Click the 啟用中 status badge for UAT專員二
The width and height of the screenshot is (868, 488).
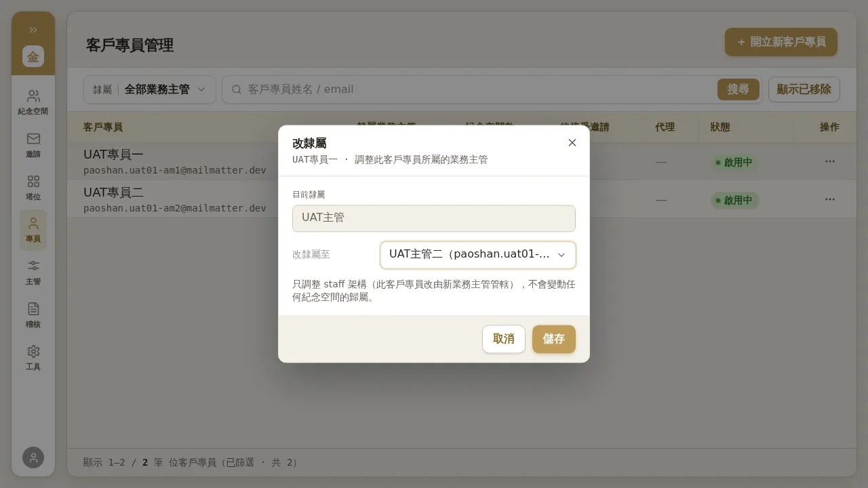pyautogui.click(x=734, y=201)
